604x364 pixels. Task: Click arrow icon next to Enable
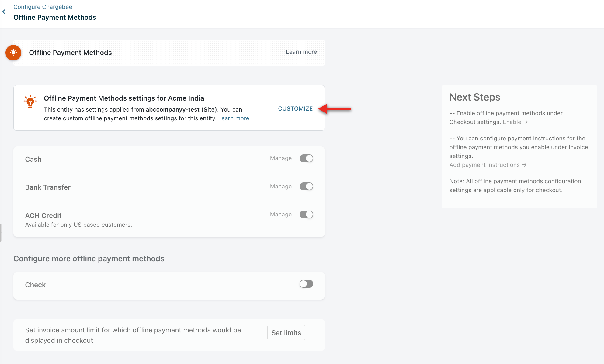click(x=526, y=122)
